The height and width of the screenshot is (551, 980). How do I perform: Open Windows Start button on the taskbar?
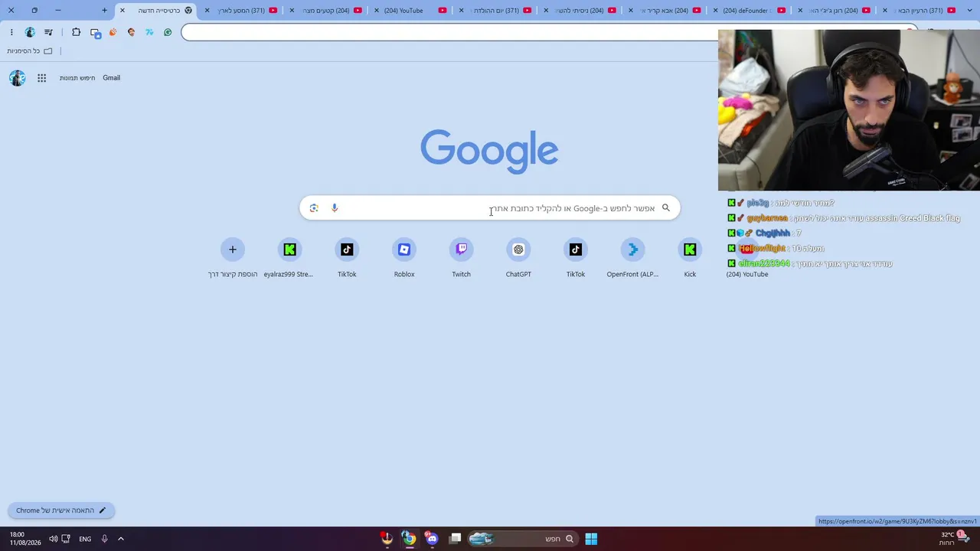click(591, 539)
